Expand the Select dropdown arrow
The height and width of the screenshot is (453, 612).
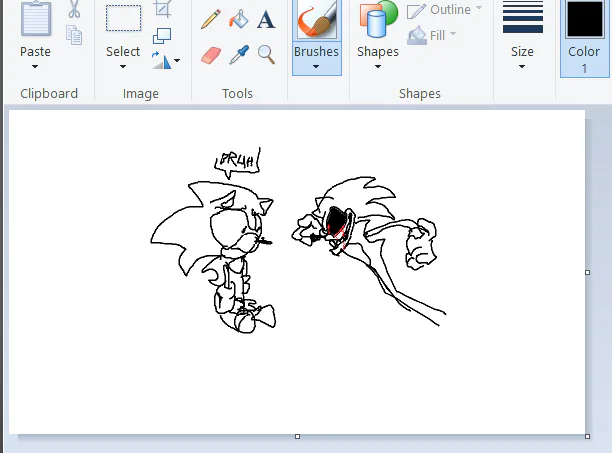[x=123, y=67]
